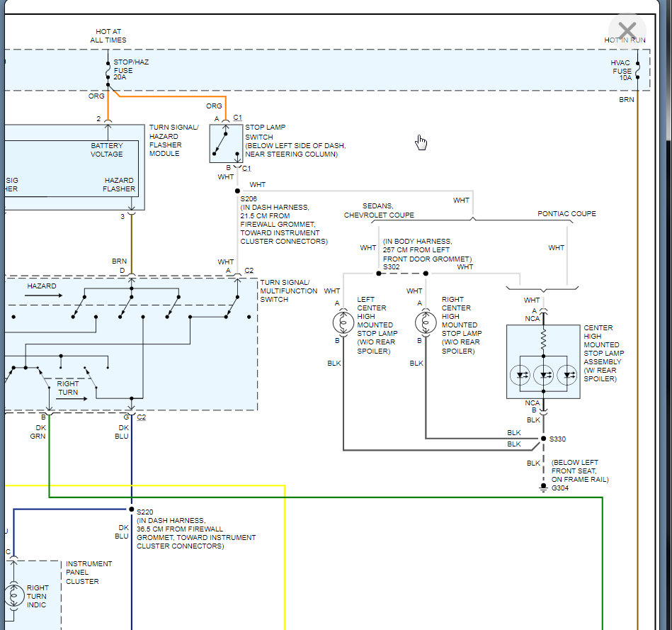Click the left center stop lamp bulb symbol

(x=343, y=322)
